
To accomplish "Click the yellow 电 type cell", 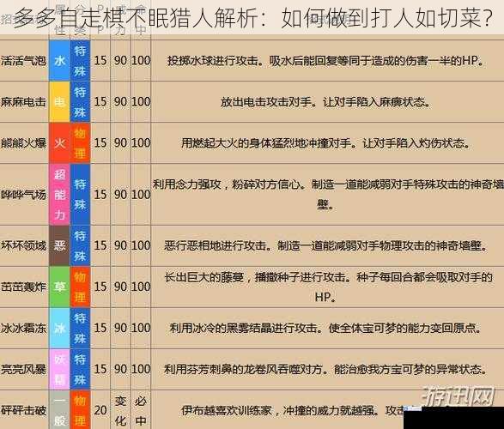I will point(59,102).
